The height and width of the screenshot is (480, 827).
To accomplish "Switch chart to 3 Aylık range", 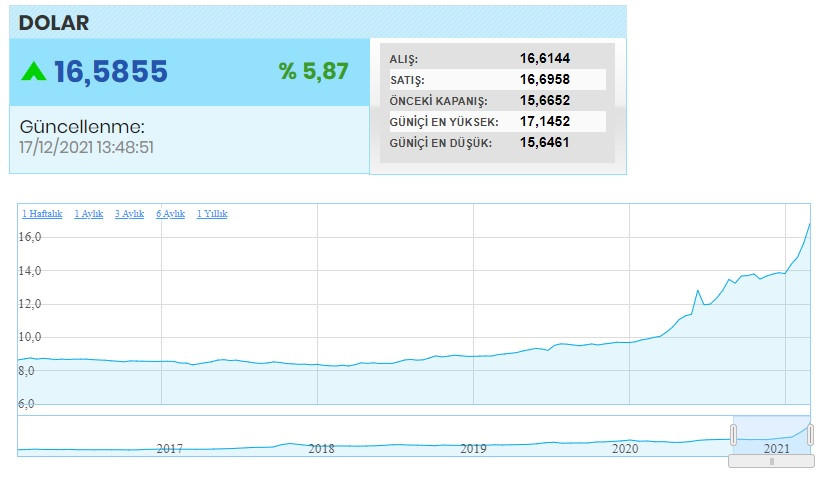I will click(129, 214).
